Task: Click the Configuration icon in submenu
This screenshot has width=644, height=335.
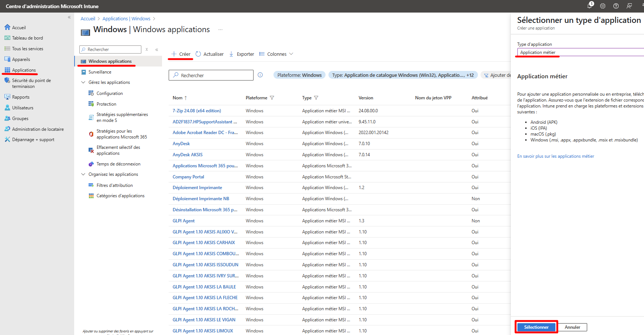Action: [91, 93]
